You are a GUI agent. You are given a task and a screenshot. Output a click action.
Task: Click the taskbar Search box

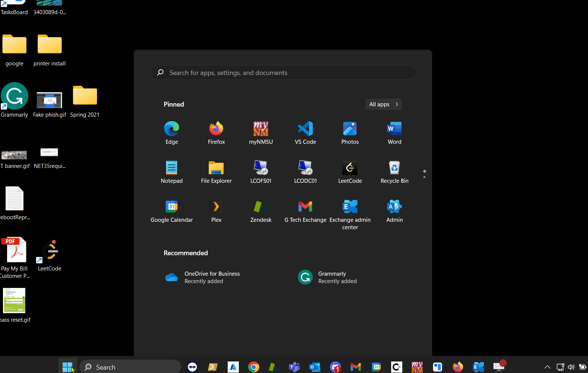tap(130, 367)
